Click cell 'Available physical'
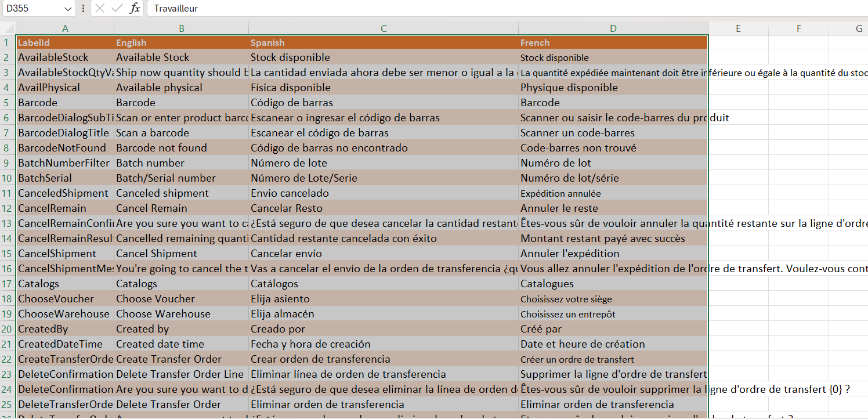Viewport: 868px width, 419px height. coord(182,88)
